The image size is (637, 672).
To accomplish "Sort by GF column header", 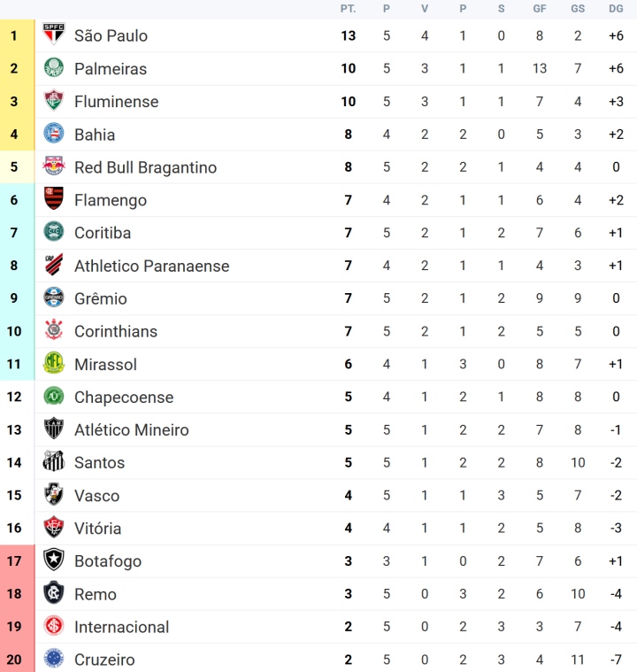I will tap(540, 9).
